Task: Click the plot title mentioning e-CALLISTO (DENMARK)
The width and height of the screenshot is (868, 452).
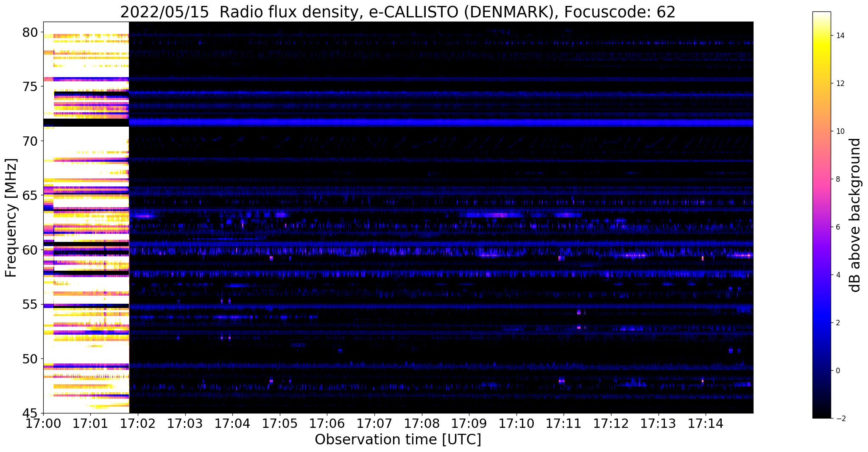Action: (x=398, y=11)
